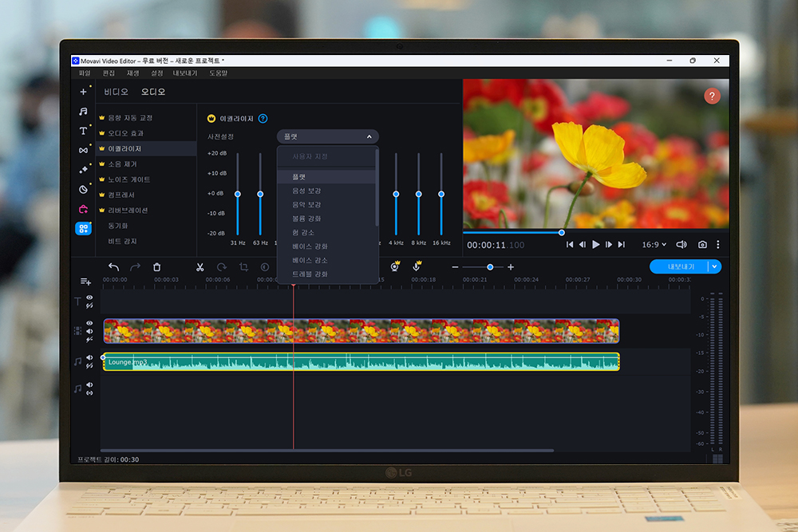Start webcam recording icon with crown
798x532 pixels.
395,266
